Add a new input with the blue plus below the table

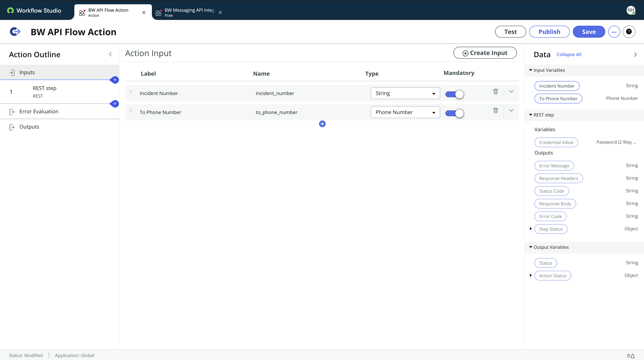(322, 124)
